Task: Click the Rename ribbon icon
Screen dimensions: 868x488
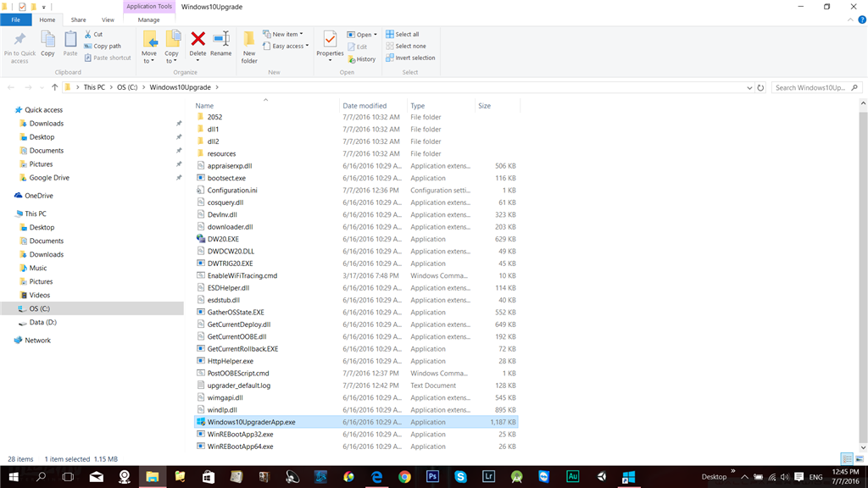Action: coord(221,39)
